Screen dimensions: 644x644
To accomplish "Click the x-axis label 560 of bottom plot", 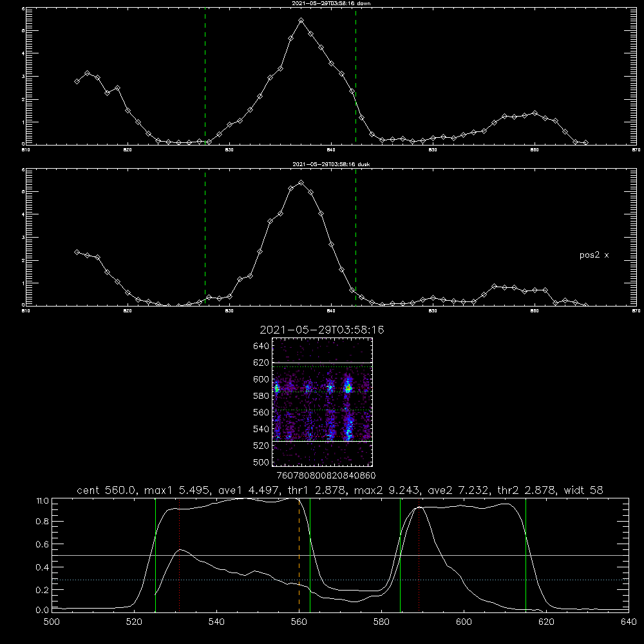I will click(299, 622).
